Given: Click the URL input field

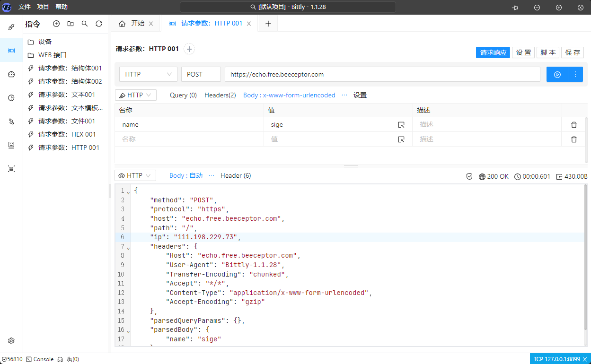Looking at the screenshot, I should [x=382, y=74].
